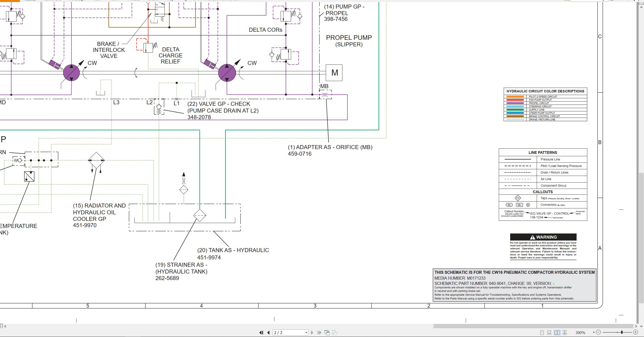
Task: Go to the previous page
Action: point(268,332)
